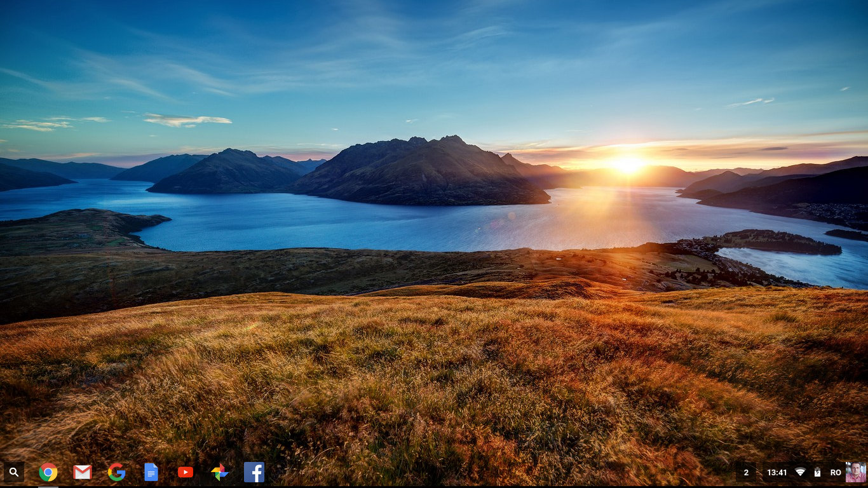Open Google Photos pinwheel icon
Image resolution: width=868 pixels, height=488 pixels.
pos(219,472)
